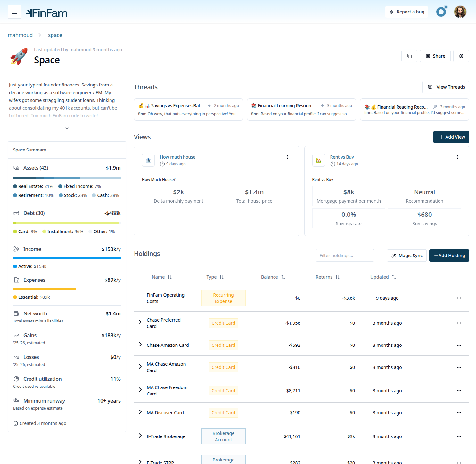Click the rocket emoji space icon
The width and height of the screenshot is (476, 464).
pos(19,57)
